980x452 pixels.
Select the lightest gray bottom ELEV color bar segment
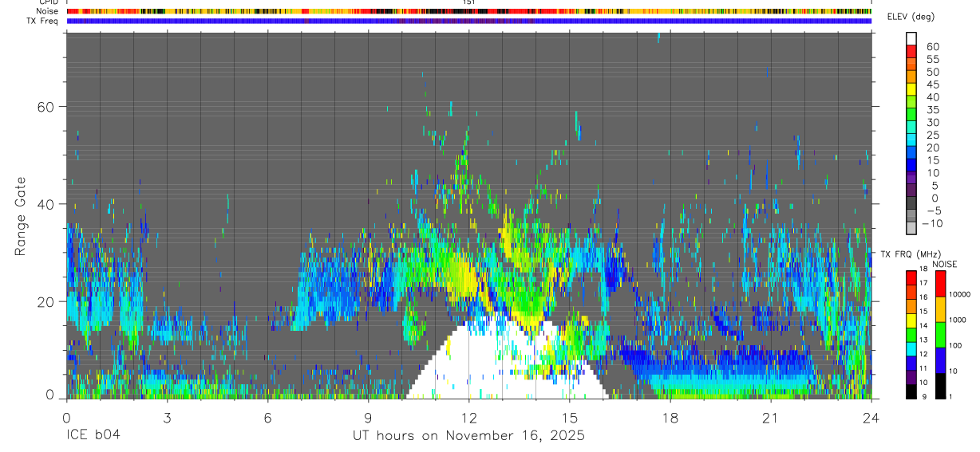pyautogui.click(x=911, y=229)
